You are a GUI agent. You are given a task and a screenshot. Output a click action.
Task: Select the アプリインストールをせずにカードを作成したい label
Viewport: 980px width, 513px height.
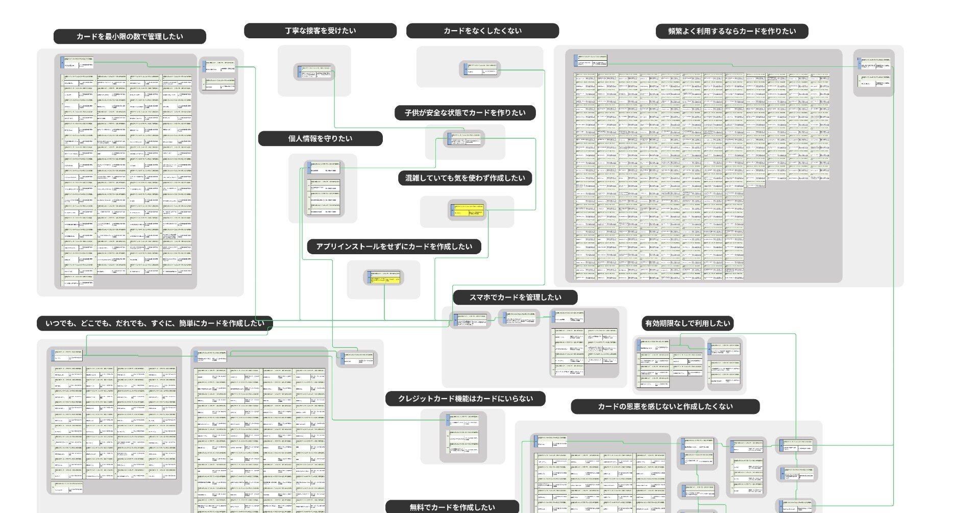tap(395, 247)
